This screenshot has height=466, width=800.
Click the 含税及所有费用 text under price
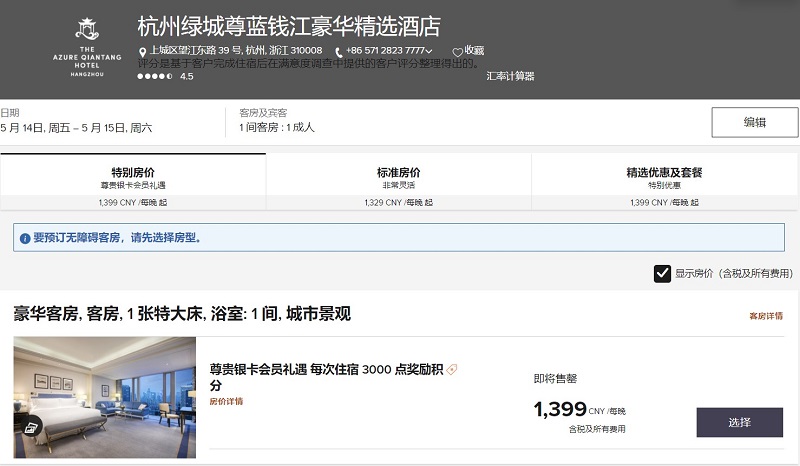click(x=597, y=429)
